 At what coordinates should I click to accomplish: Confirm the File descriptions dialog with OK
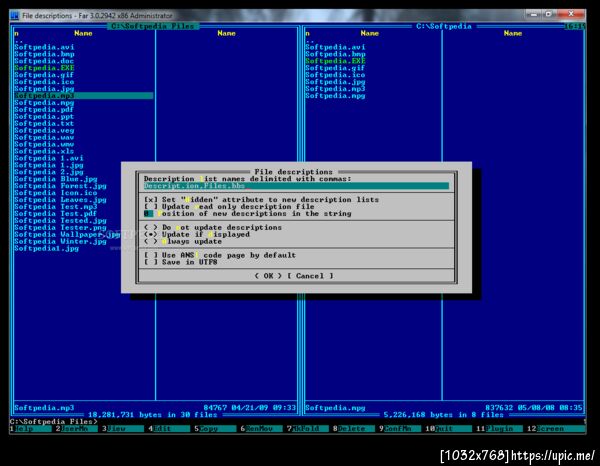(268, 276)
